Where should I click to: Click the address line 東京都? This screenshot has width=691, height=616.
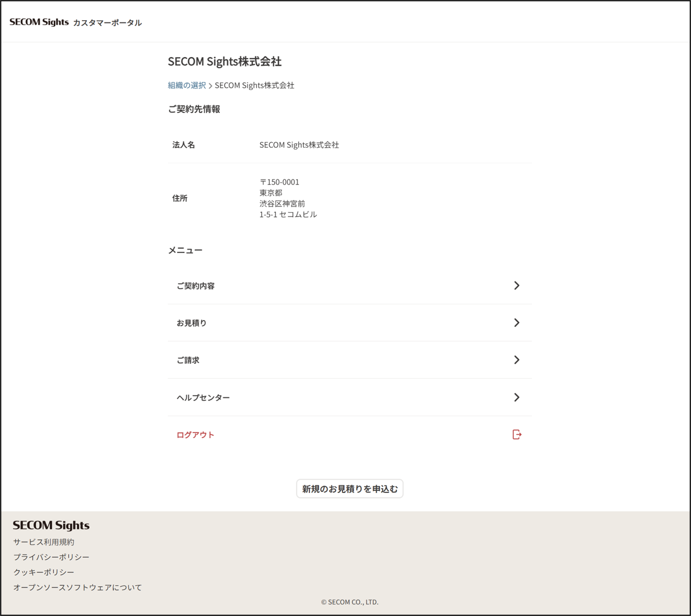coord(271,193)
